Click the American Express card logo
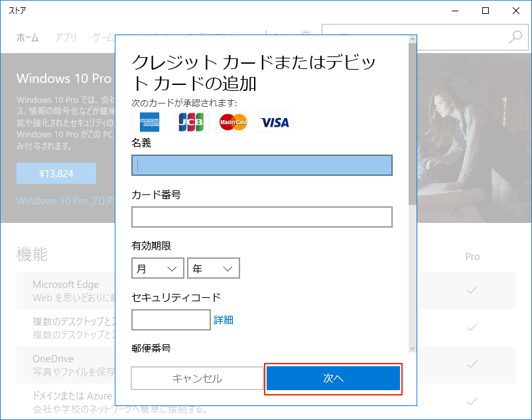This screenshot has width=532, height=420. [x=149, y=122]
